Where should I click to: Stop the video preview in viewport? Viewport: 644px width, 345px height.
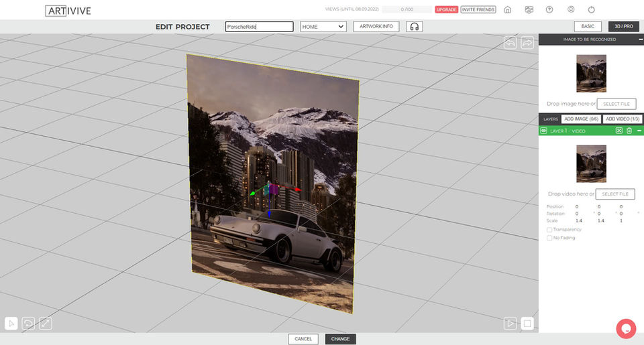tap(527, 324)
